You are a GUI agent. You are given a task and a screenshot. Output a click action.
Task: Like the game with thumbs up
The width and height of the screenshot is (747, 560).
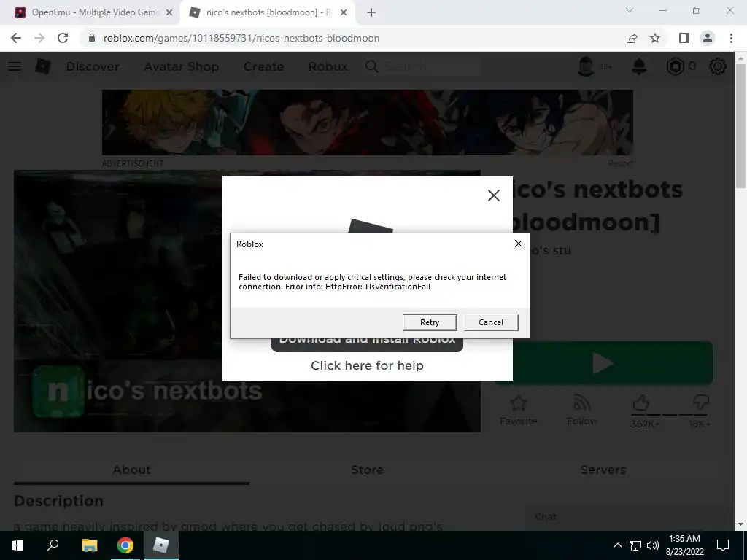tap(640, 403)
